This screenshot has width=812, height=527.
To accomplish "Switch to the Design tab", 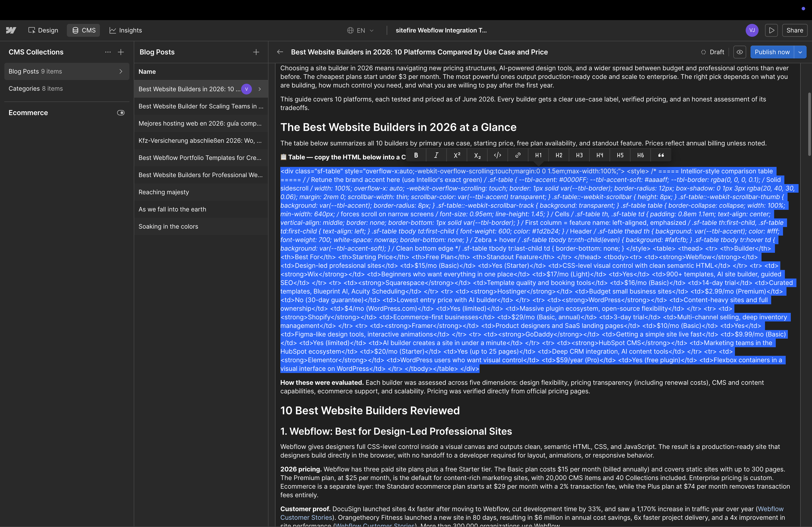I will coord(43,30).
